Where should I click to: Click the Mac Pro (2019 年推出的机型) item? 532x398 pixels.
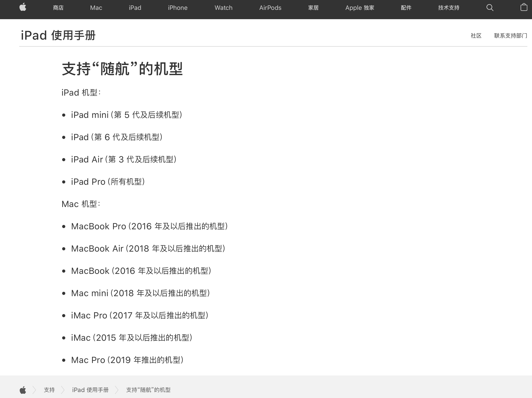[x=128, y=360]
